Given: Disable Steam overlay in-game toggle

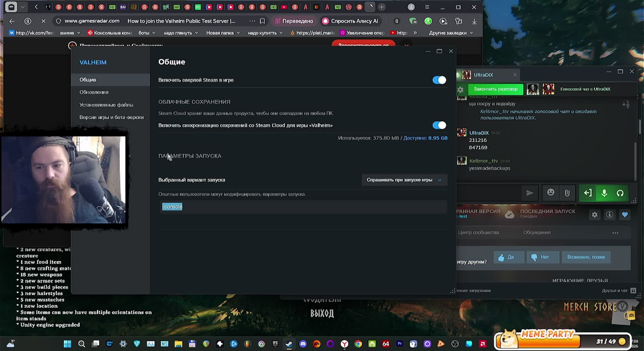Looking at the screenshot, I should click(x=439, y=80).
